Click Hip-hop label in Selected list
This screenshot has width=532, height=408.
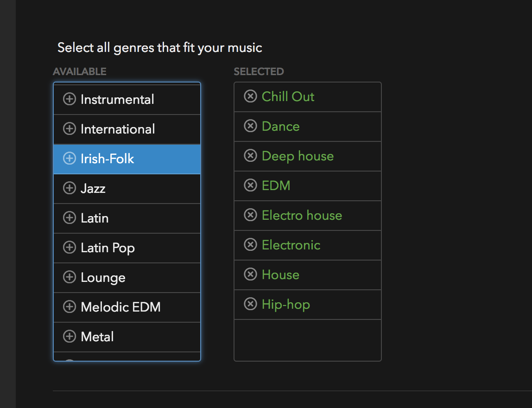pyautogui.click(x=286, y=305)
